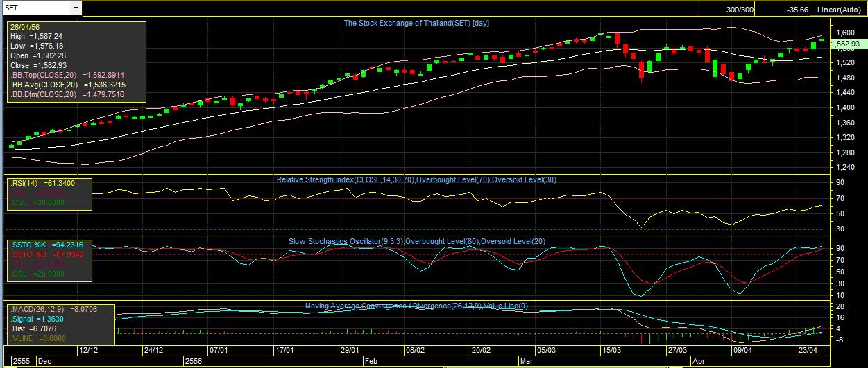Click the 26/04/56 date in info box
The height and width of the screenshot is (368, 868).
pyautogui.click(x=25, y=26)
